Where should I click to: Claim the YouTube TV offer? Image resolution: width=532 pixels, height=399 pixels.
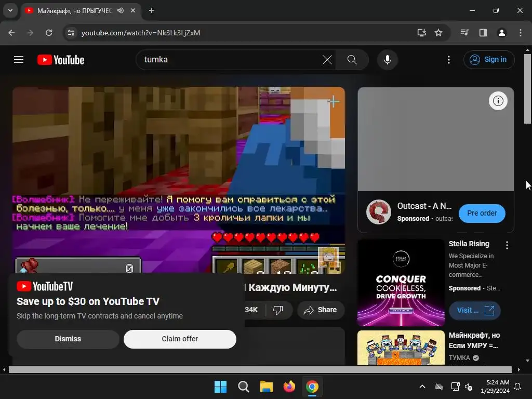coord(180,339)
